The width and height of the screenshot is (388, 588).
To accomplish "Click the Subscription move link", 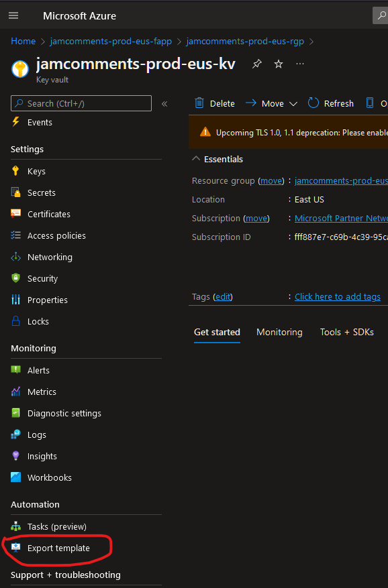I will (x=256, y=219).
